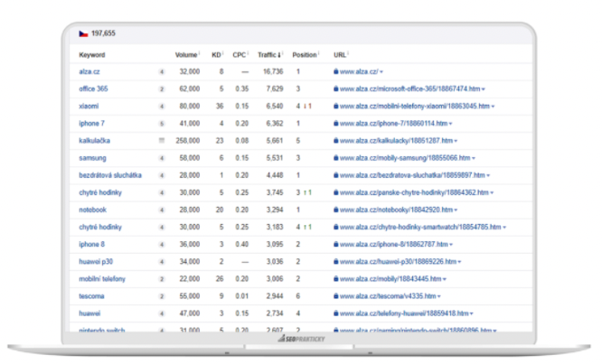Expand dropdown after mobilni-telefony-xiaomi URL

pos(493,107)
